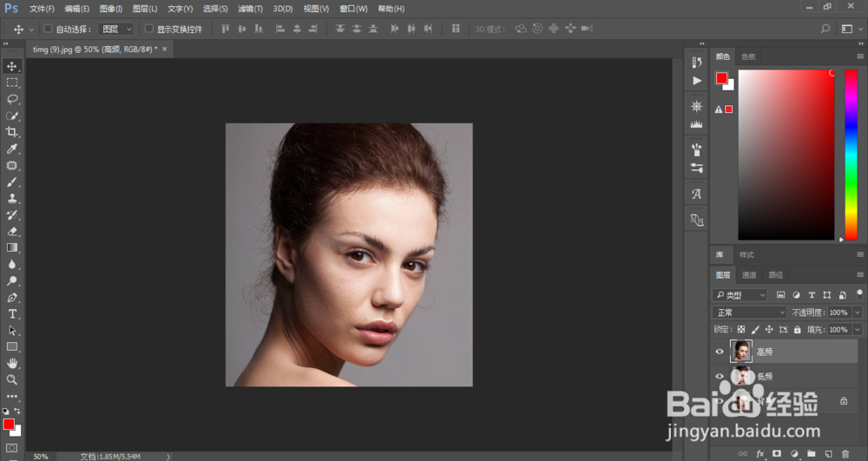Open the layer filter 类型 dropdown

tap(740, 295)
